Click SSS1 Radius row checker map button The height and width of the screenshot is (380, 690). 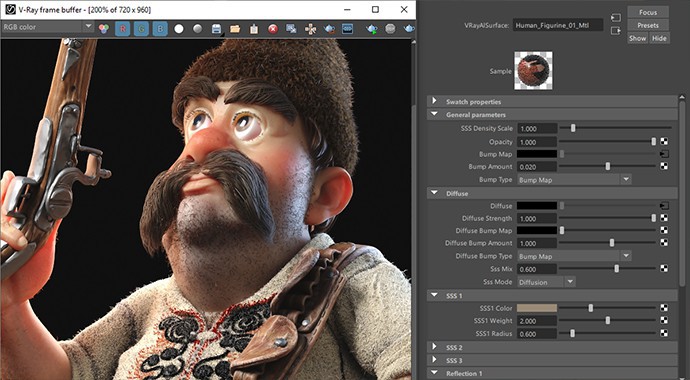664,333
